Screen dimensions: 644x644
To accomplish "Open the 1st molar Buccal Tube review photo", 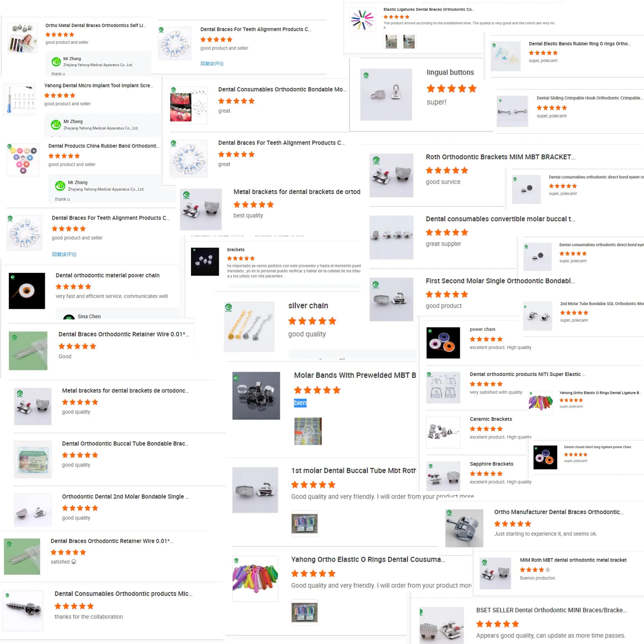I will point(304,523).
